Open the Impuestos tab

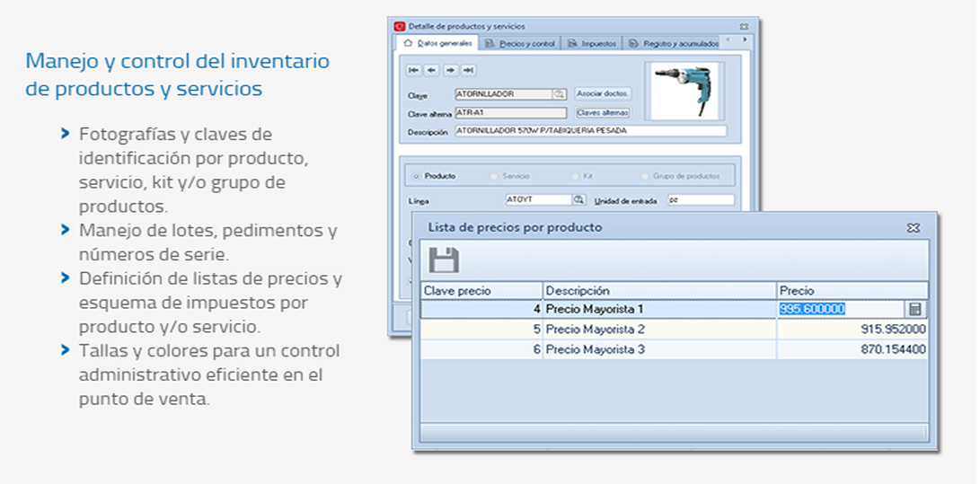pos(592,43)
